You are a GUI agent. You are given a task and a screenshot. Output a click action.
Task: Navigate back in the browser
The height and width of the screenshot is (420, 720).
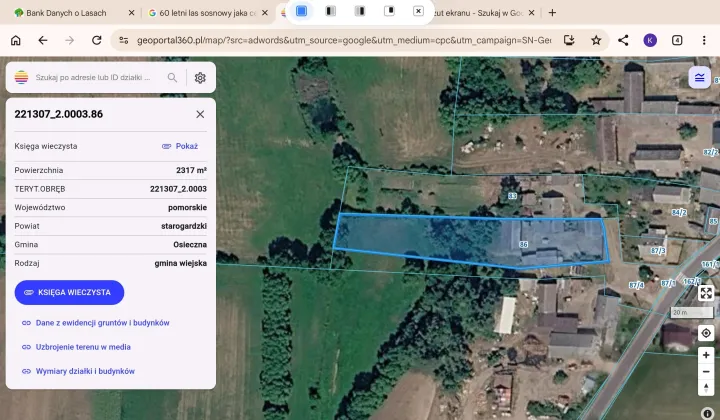coord(43,40)
